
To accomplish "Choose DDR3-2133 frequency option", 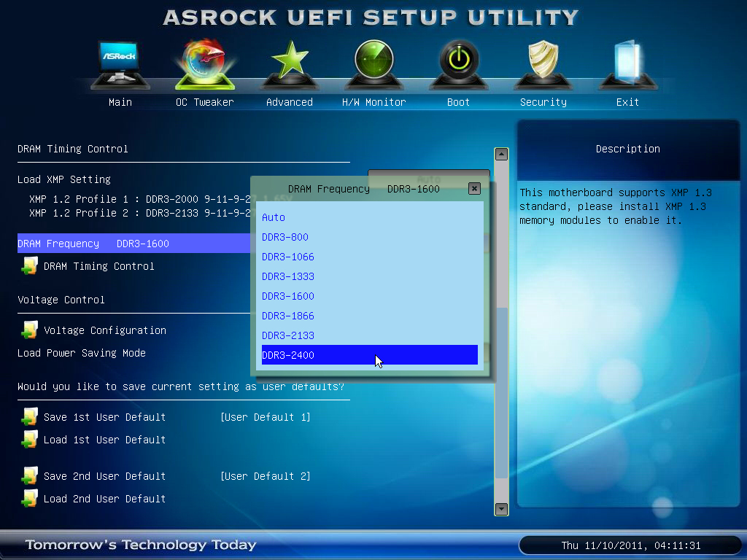I will click(370, 335).
